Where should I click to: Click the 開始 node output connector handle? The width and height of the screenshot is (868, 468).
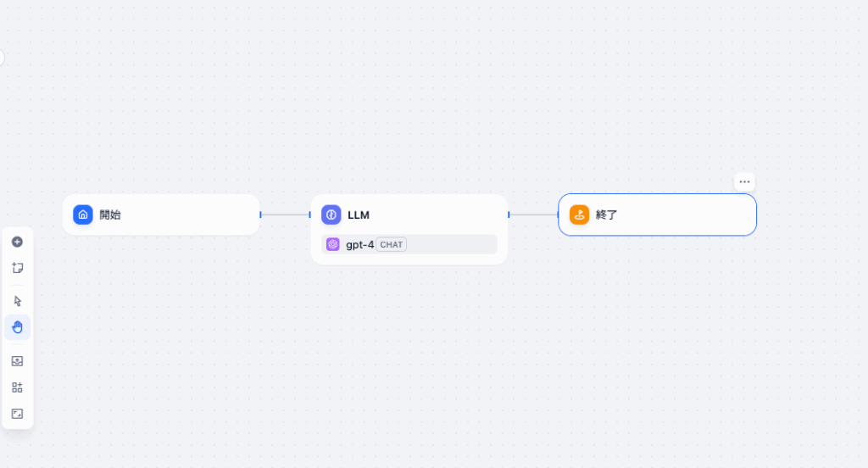click(x=260, y=214)
